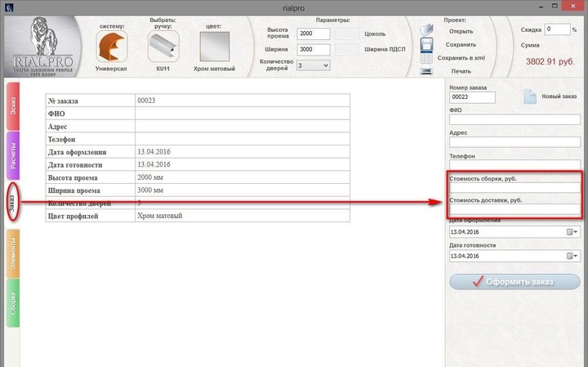Switch to the Эскиз side tab
Screen dimensions: 588x367
coord(12,105)
